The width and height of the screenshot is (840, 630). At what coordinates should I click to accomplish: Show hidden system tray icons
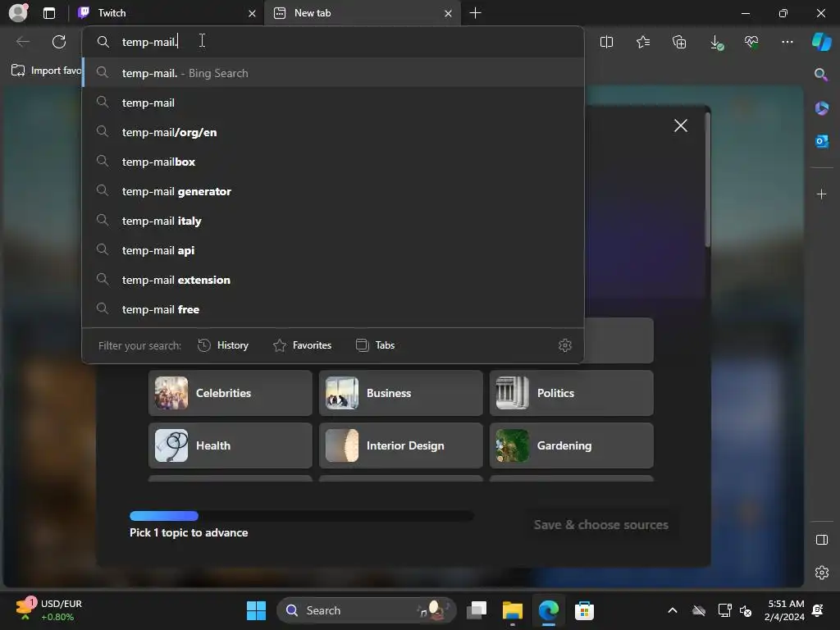click(673, 610)
